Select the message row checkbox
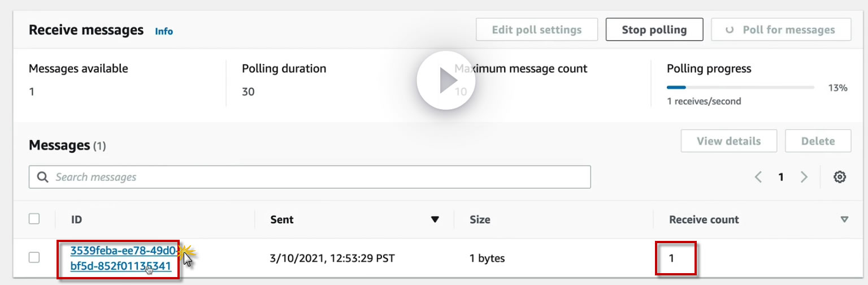This screenshot has width=868, height=285. click(x=34, y=258)
